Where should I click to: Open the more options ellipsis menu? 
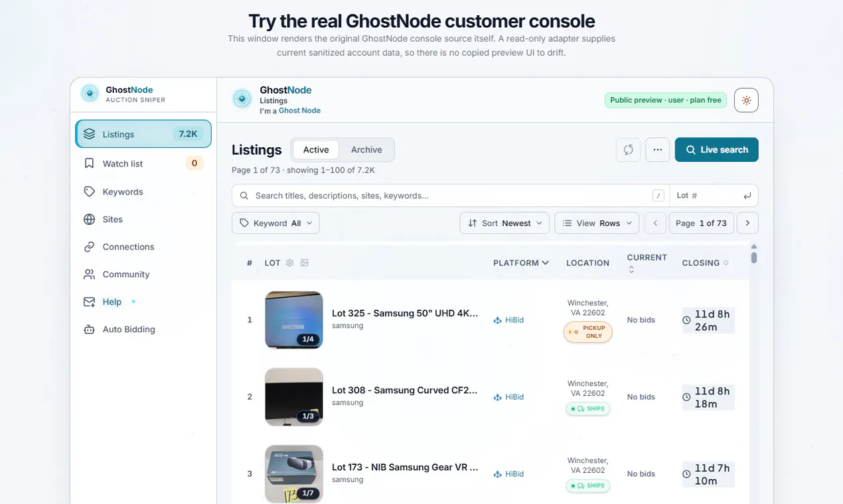657,149
